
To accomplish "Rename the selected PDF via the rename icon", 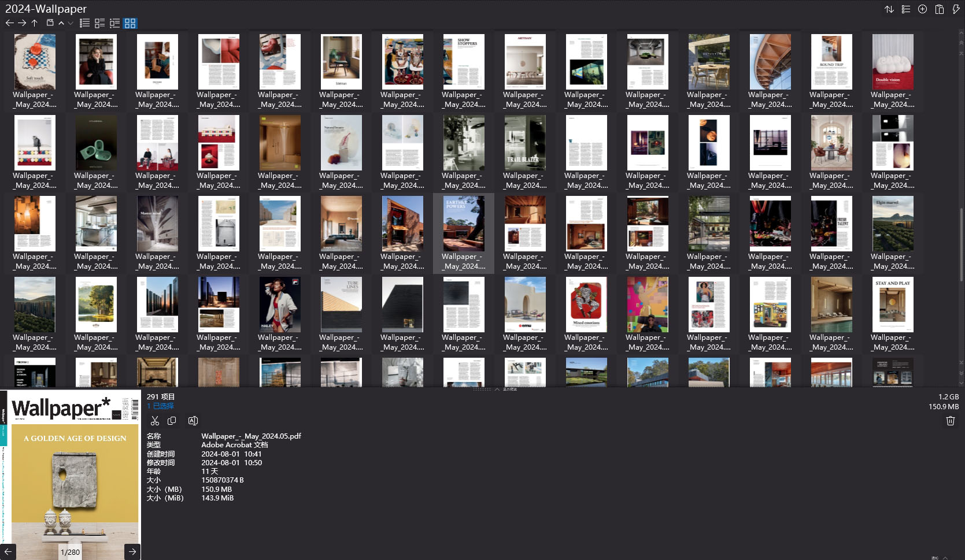I will [193, 421].
